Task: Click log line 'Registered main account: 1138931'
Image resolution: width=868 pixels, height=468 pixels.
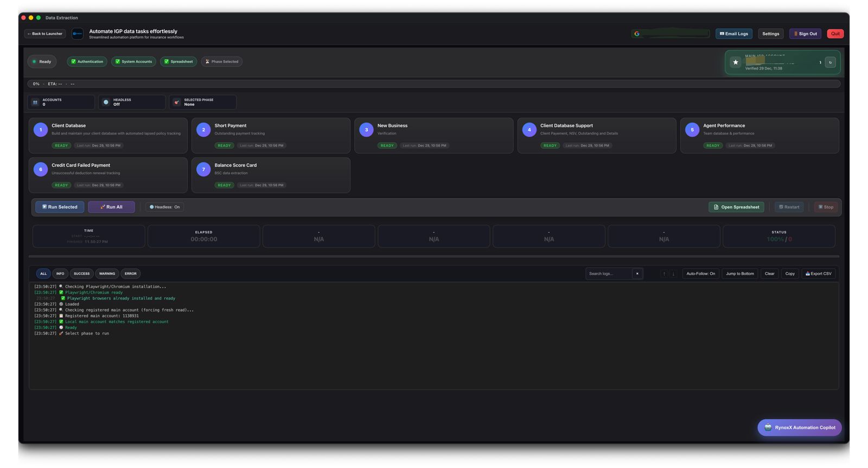Action: pyautogui.click(x=87, y=316)
